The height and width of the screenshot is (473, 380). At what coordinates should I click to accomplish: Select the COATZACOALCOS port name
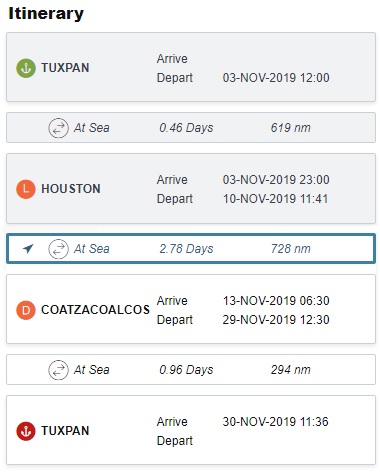coord(95,310)
